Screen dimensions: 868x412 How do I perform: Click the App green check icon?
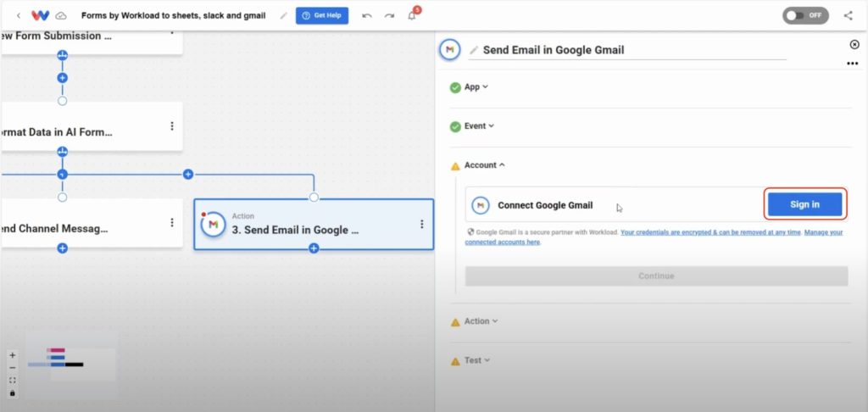click(455, 87)
